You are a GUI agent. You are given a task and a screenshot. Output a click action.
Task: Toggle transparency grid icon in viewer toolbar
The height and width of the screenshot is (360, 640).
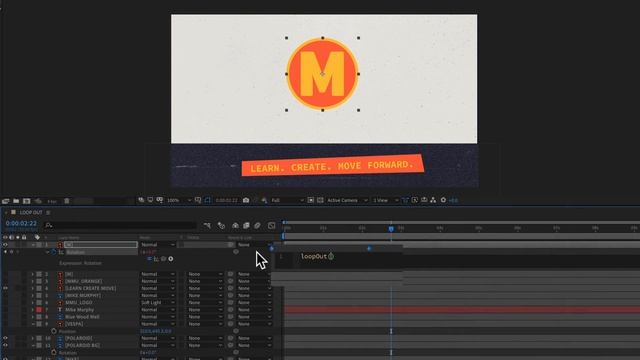320,200
